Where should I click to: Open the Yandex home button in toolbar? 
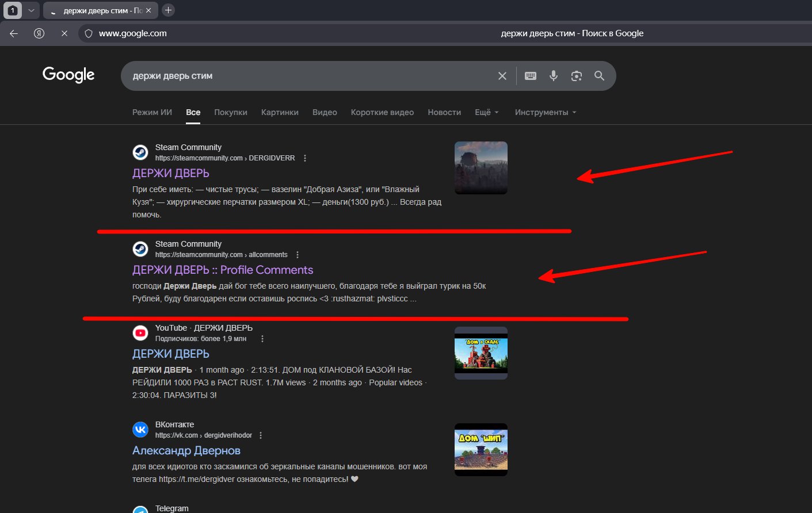[x=39, y=33]
